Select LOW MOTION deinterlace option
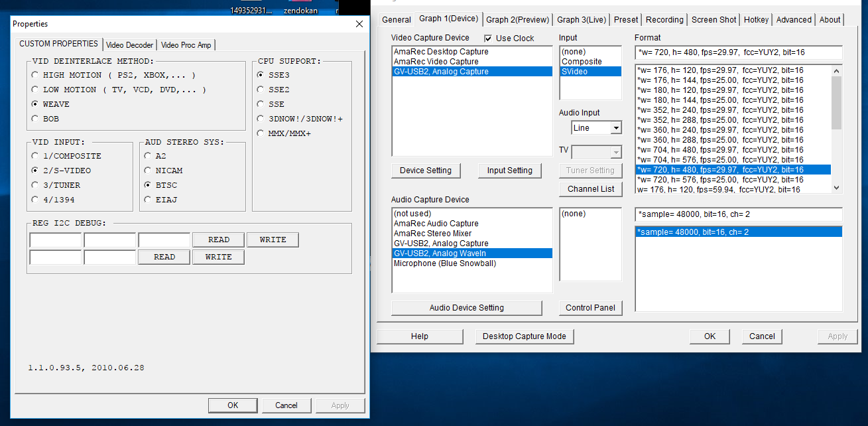868x426 pixels. [35, 90]
